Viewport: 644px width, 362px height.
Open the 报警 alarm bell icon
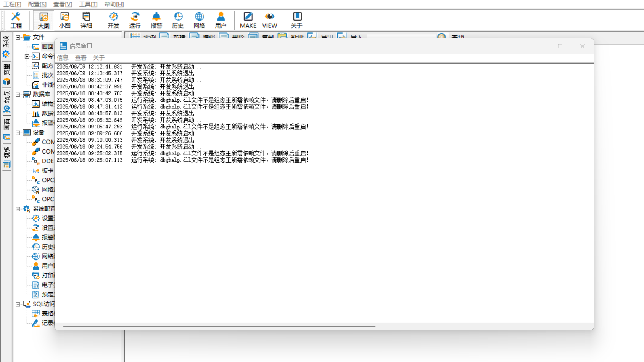pyautogui.click(x=156, y=20)
